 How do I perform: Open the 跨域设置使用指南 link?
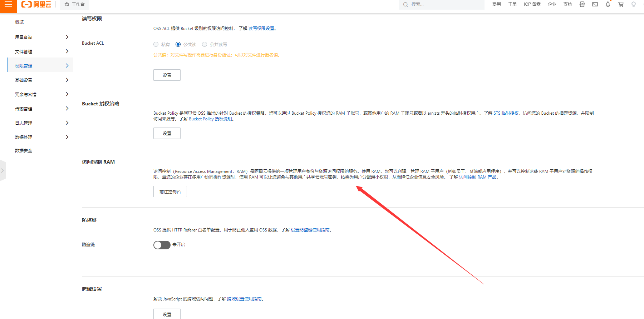click(x=245, y=299)
